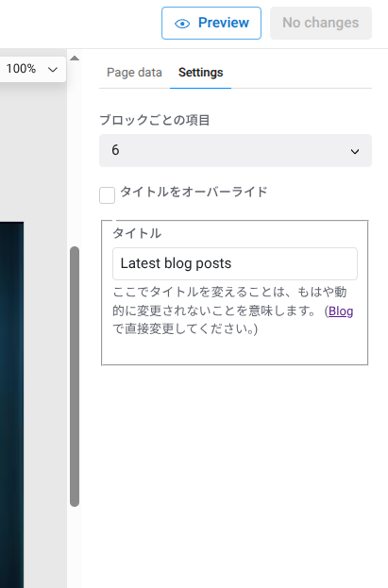Select the Settings tab
This screenshot has height=588, width=388.
(x=201, y=73)
